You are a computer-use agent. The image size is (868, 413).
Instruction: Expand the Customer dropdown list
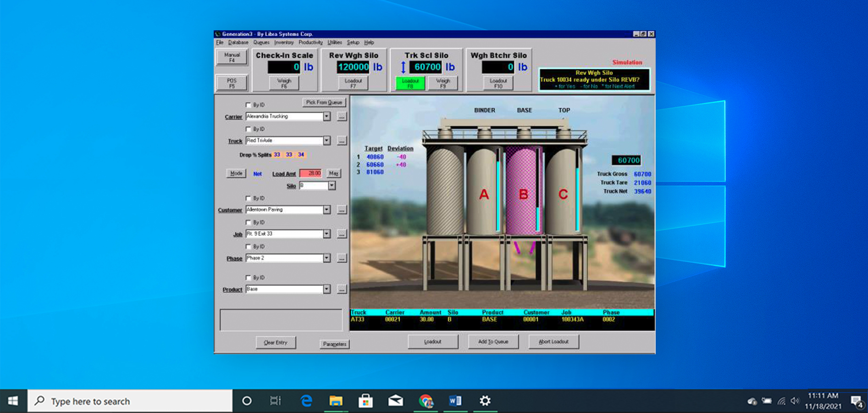pos(326,210)
